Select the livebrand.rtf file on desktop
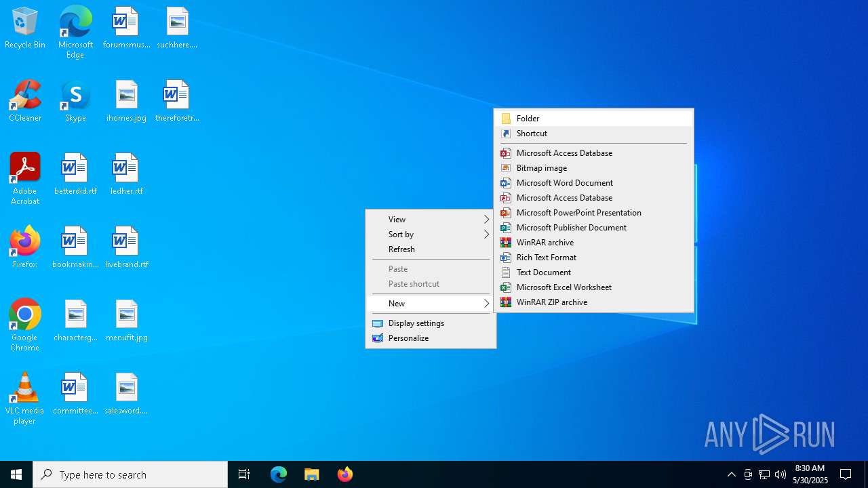Viewport: 868px width, 488px height. tap(126, 248)
